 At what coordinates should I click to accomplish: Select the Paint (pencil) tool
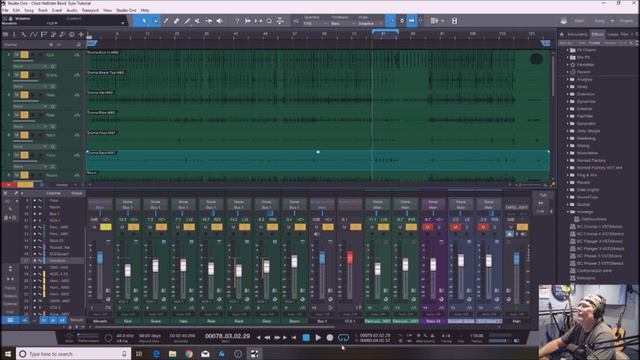click(x=187, y=20)
